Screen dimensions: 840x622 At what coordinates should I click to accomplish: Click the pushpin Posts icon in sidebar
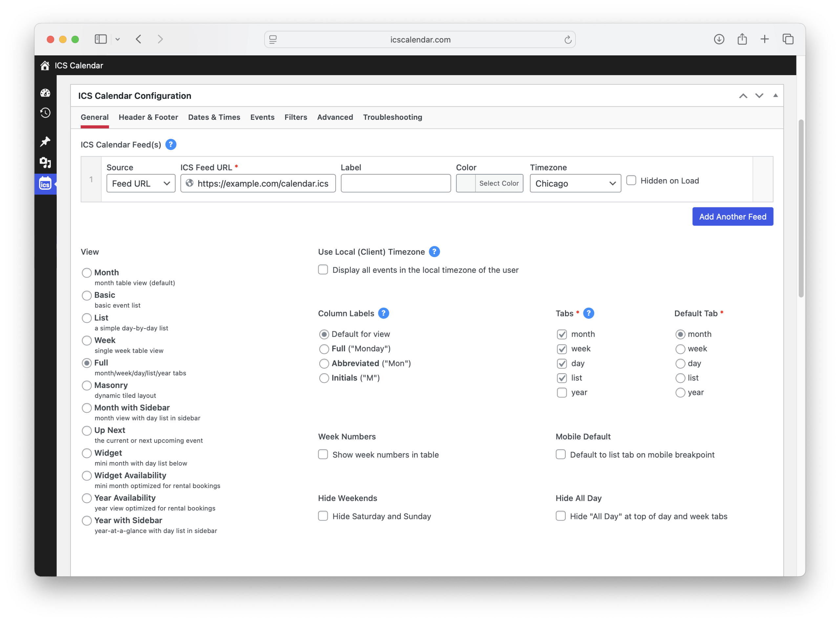(45, 141)
